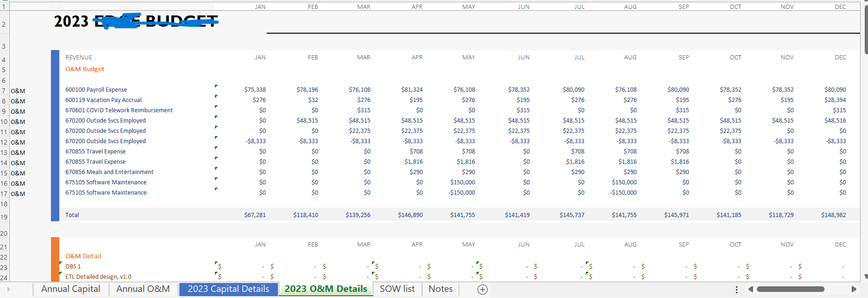Select the O&M Budget heading cell
This screenshot has height=298, width=868.
point(85,69)
